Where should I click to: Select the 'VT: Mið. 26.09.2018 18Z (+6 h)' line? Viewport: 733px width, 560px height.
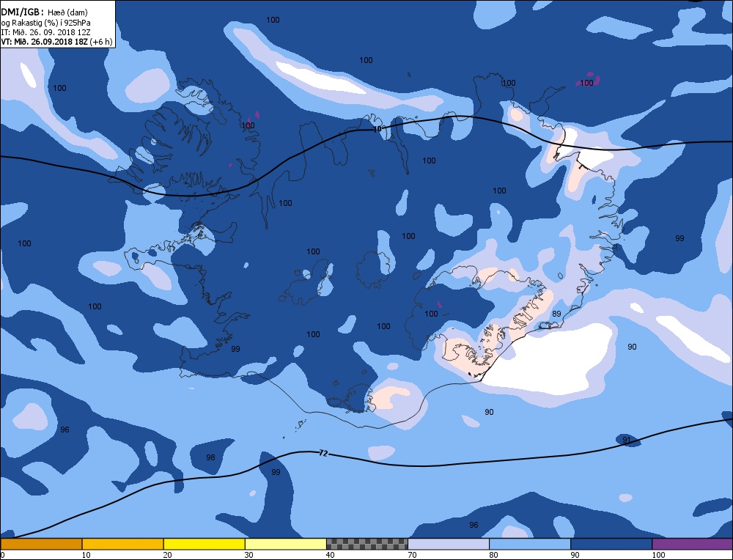coord(56,42)
